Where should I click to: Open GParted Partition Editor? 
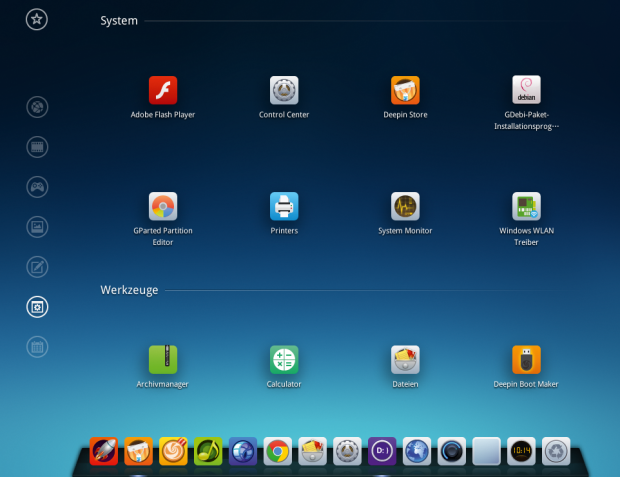tap(163, 206)
